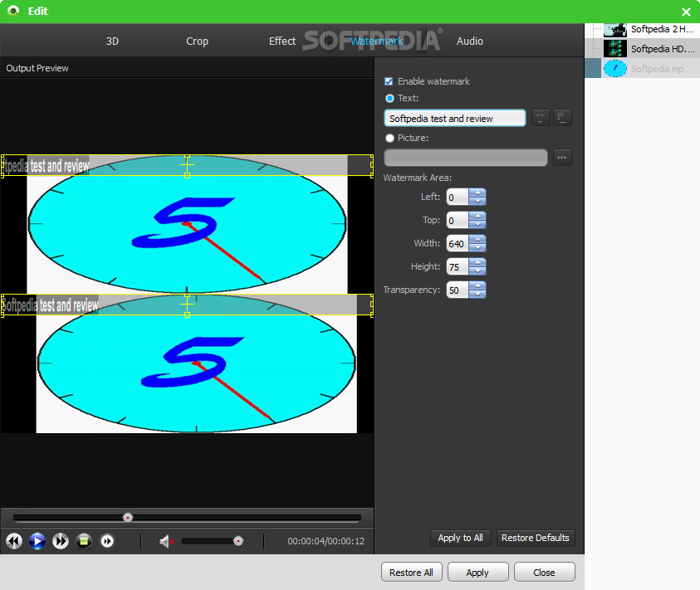
Task: Select the Softpedia HD... file item
Action: (x=643, y=49)
